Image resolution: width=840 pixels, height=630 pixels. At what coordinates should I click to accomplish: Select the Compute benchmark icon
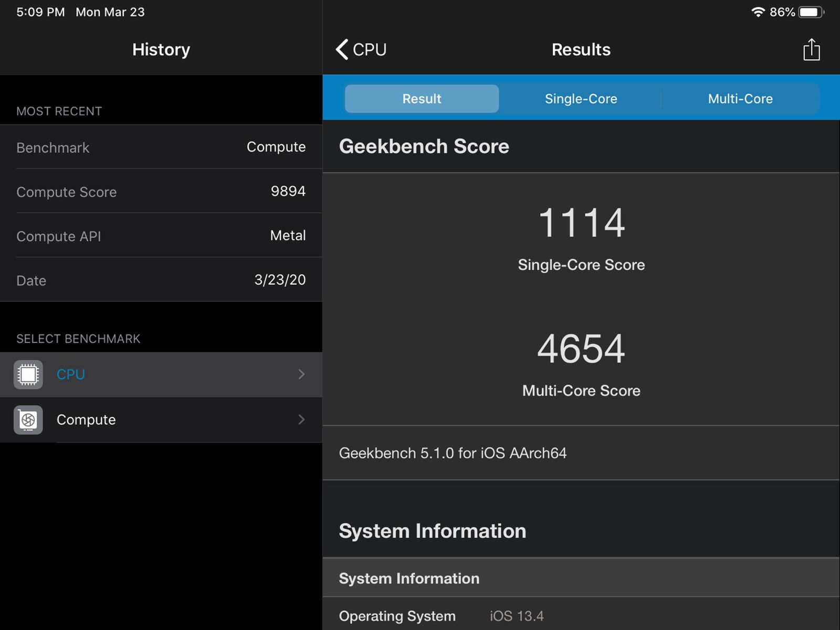(x=28, y=419)
